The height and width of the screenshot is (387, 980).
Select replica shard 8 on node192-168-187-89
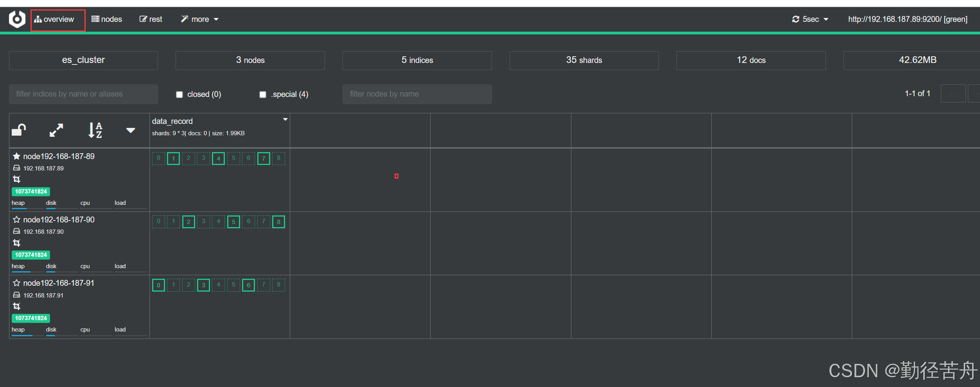tap(278, 158)
